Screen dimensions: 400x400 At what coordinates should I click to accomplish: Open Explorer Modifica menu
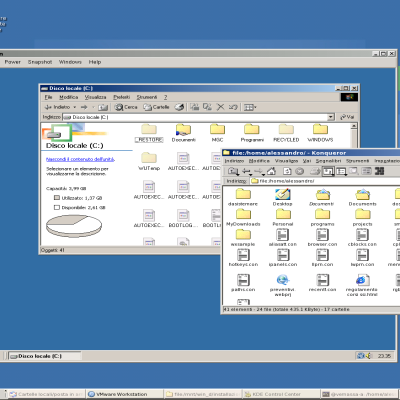pos(69,97)
